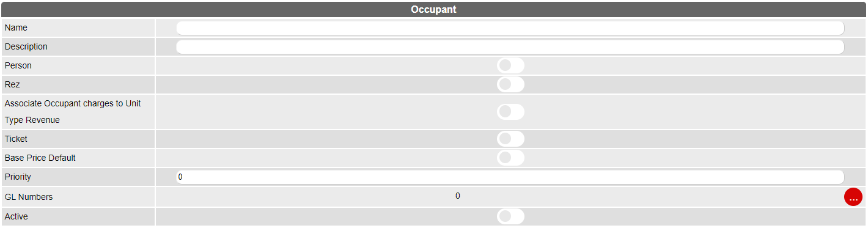Select the Ticket label text
This screenshot has height=228, width=868.
pos(16,139)
